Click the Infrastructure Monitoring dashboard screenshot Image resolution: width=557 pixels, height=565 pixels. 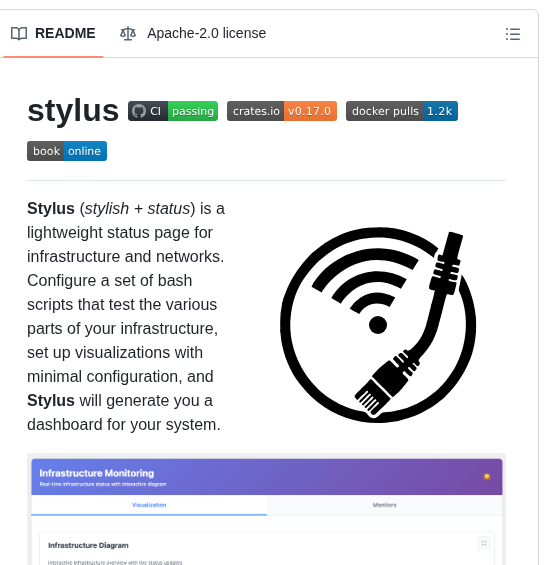267,509
